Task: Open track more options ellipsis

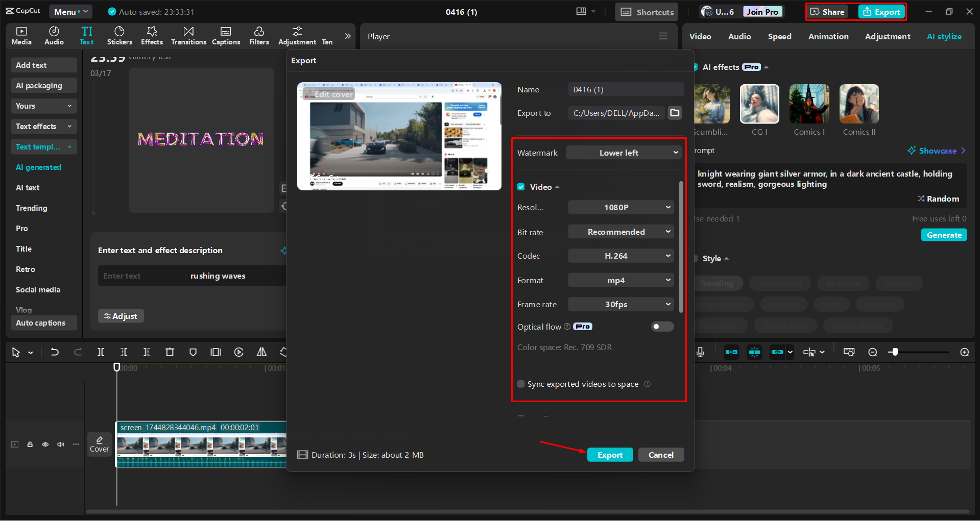Action: click(76, 444)
